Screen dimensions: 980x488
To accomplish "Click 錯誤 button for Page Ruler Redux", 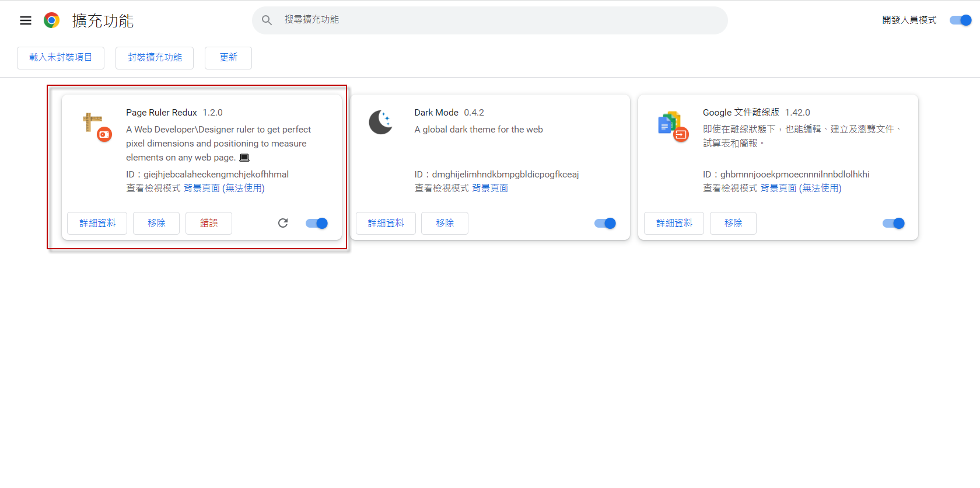I will coord(209,223).
